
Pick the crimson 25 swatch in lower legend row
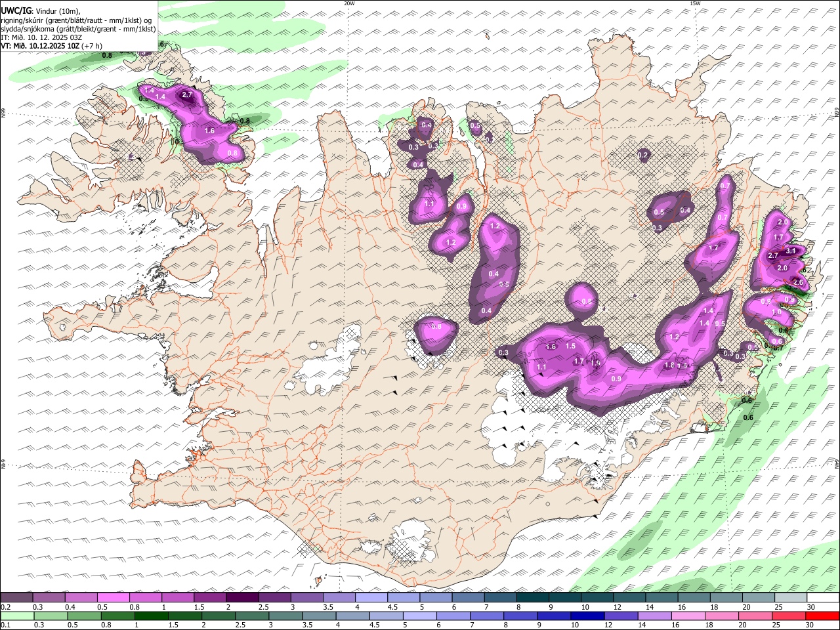click(x=787, y=616)
